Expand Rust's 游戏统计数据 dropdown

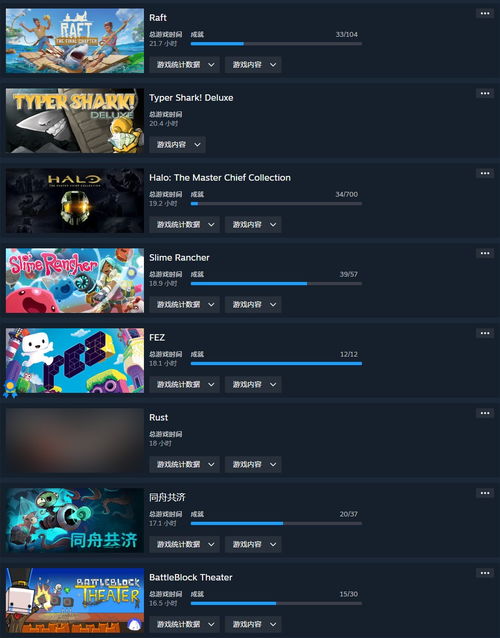coord(184,465)
